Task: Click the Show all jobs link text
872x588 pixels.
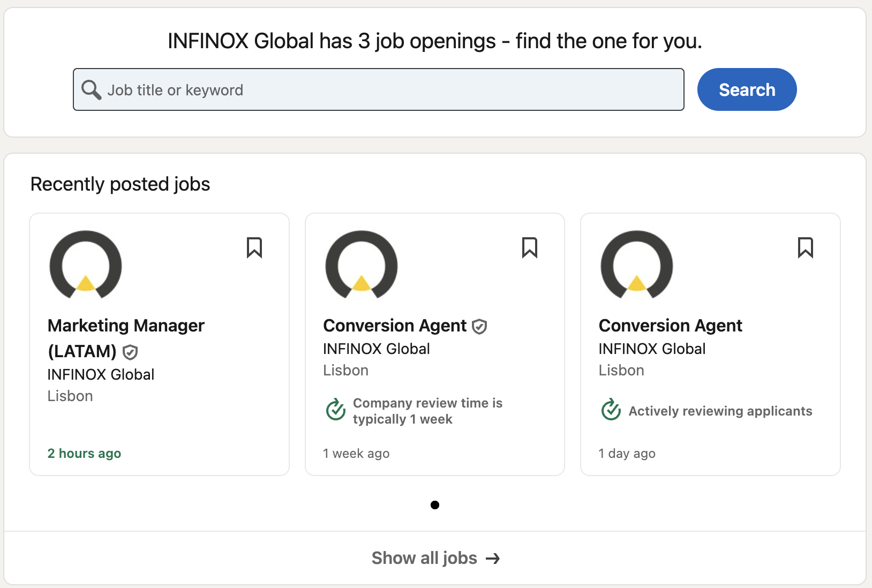Action: pos(424,558)
